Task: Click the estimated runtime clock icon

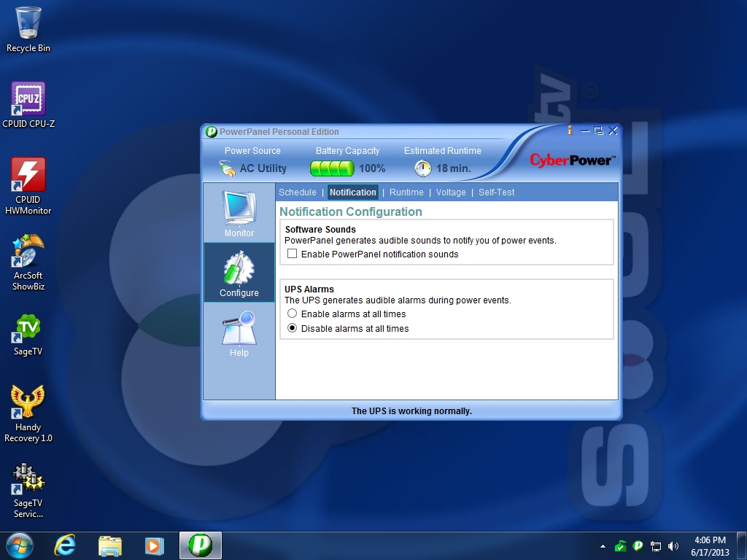Action: click(x=422, y=168)
